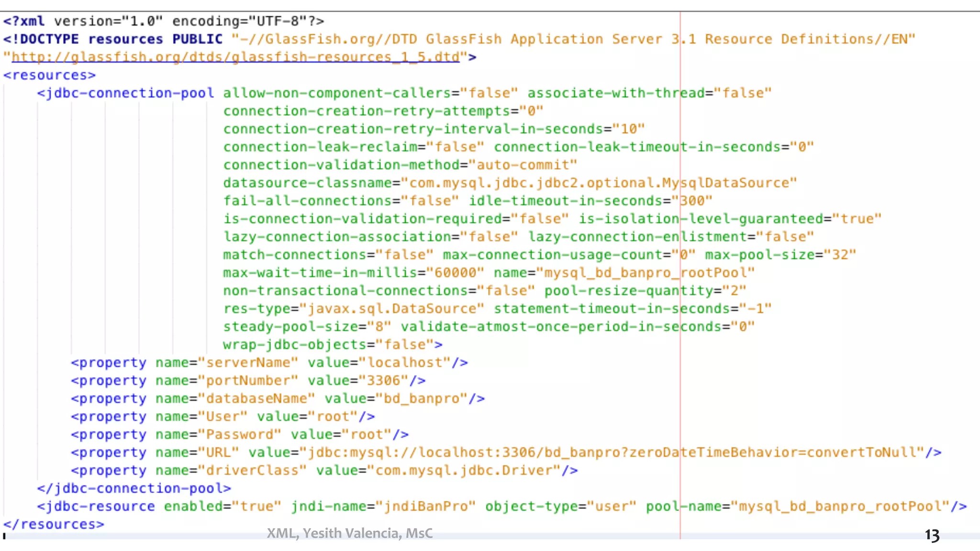The height and width of the screenshot is (551, 980).
Task: Click the URL property jdbc:mysql value
Action: click(x=612, y=452)
